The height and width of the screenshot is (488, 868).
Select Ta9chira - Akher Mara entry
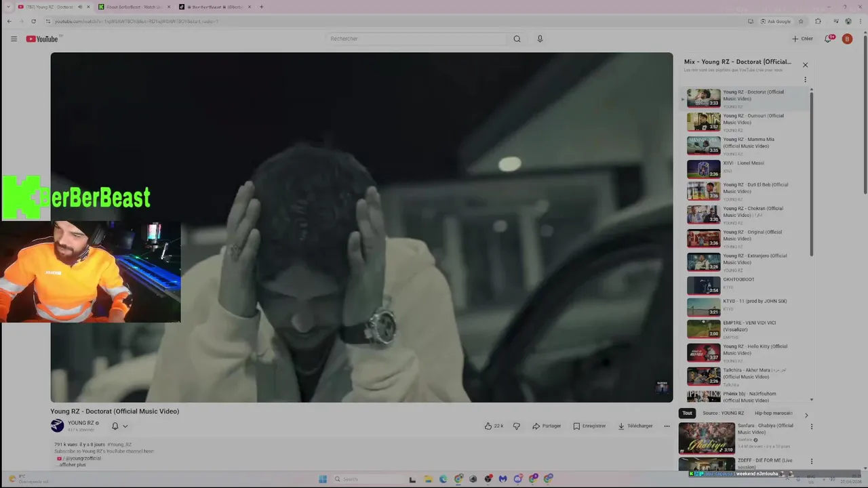745,376
